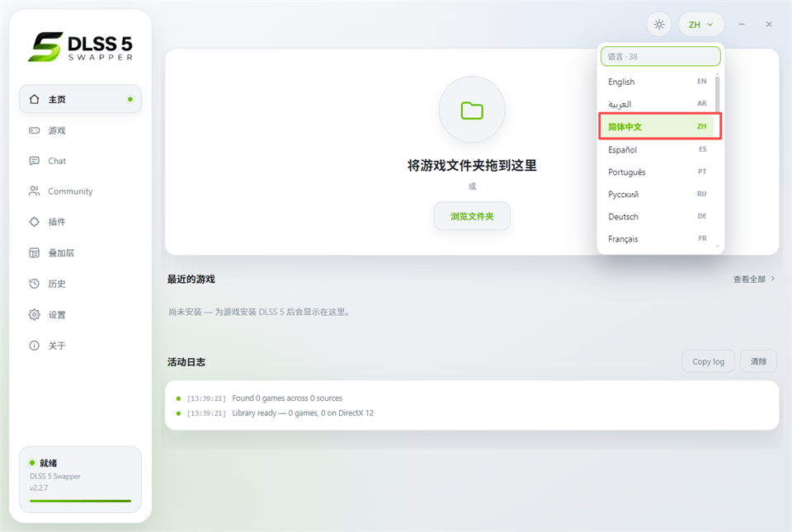Click the language list scrollbar
Screen dimensions: 792x532
[717, 94]
